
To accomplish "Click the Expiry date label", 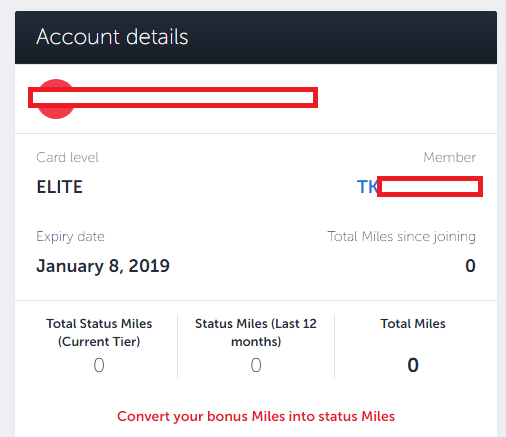I will pyautogui.click(x=70, y=237).
